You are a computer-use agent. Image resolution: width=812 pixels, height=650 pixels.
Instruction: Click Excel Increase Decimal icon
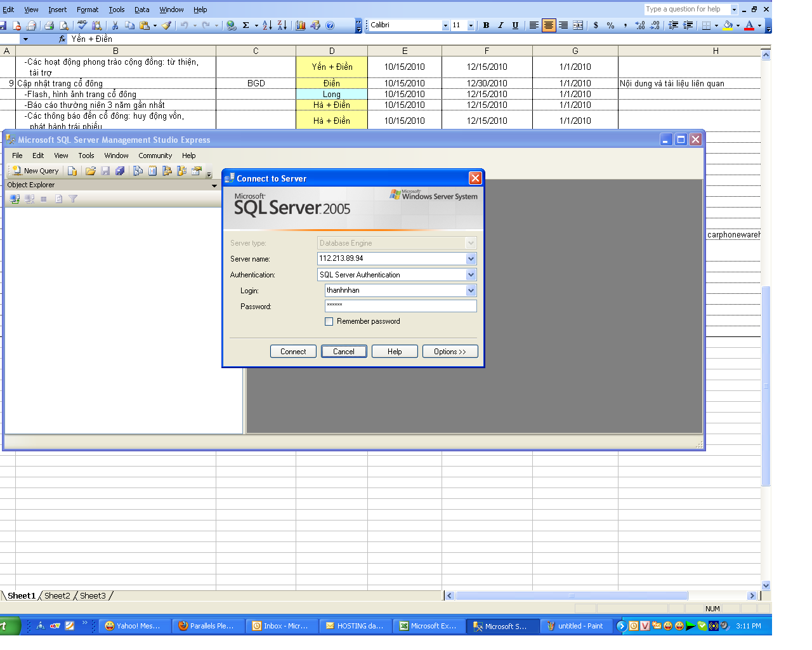640,25
